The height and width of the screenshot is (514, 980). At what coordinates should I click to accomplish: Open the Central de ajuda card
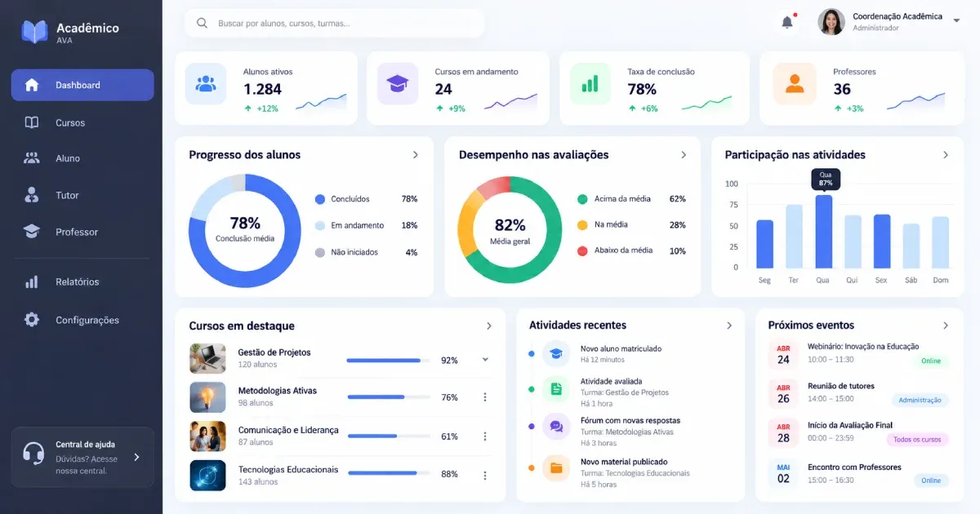click(82, 457)
